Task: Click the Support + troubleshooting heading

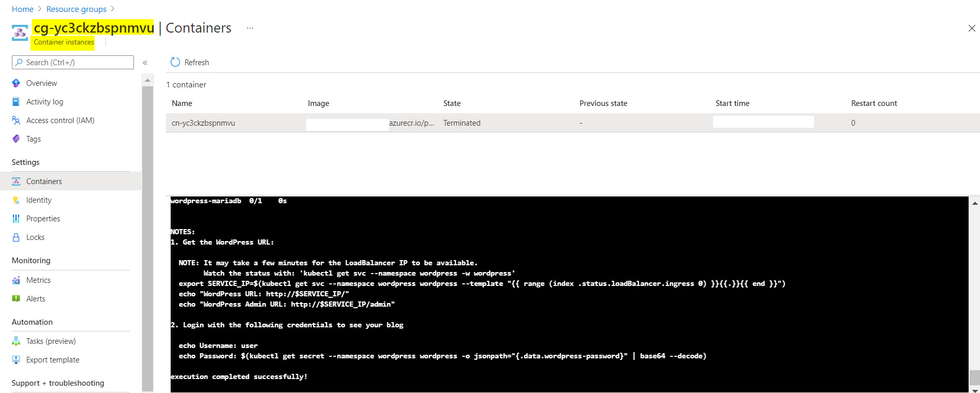Action: (x=58, y=383)
